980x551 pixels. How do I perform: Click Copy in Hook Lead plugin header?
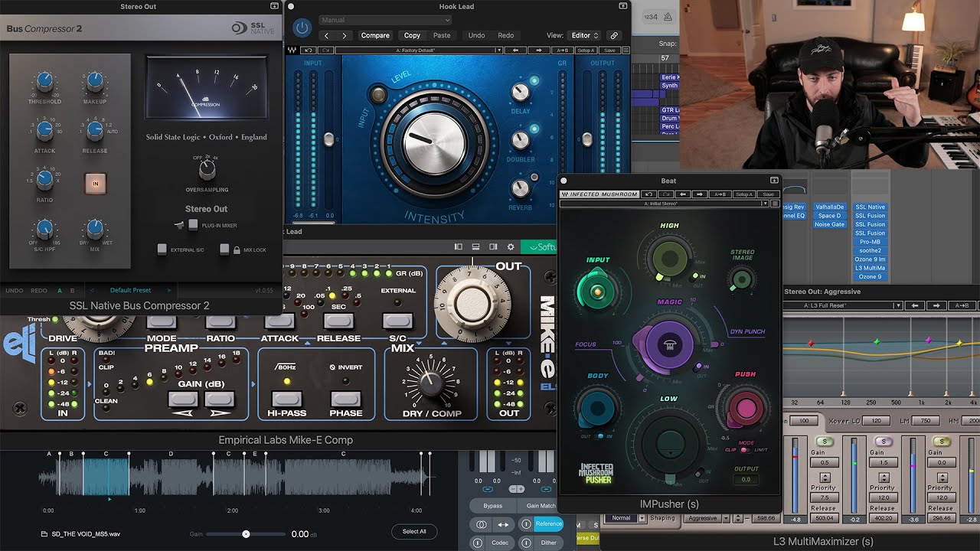click(x=412, y=35)
